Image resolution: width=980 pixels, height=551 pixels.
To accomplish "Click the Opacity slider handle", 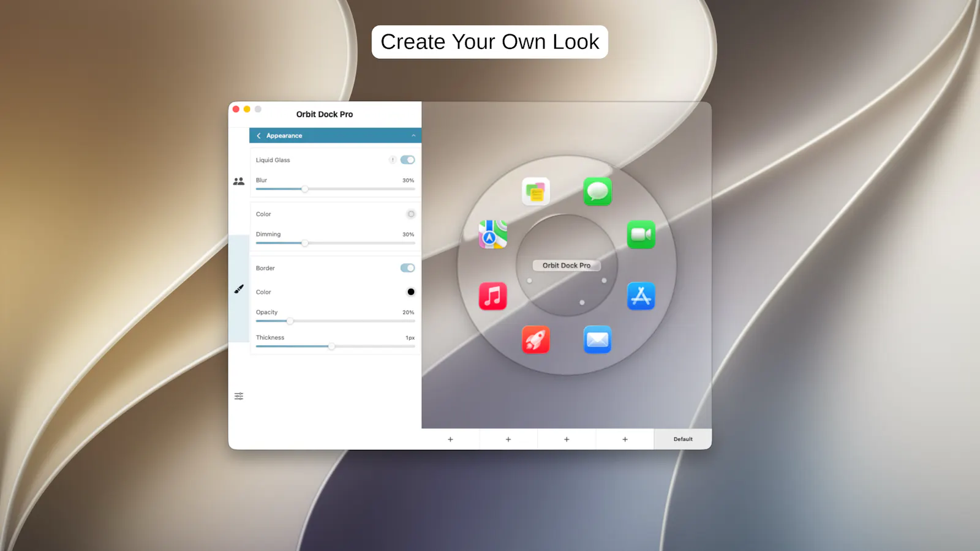I will point(290,321).
